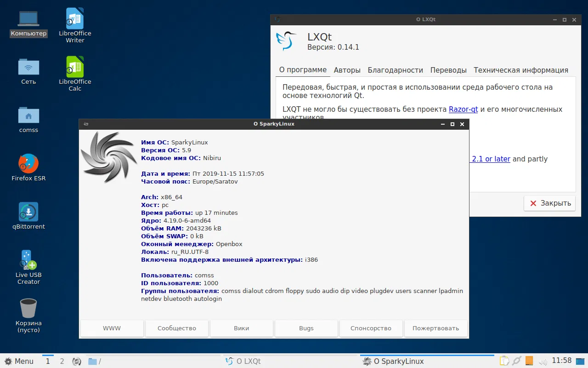Image resolution: width=588 pixels, height=368 pixels.
Task: Click the 'Объём RAM: 2043236 kB' line
Action: (x=181, y=228)
